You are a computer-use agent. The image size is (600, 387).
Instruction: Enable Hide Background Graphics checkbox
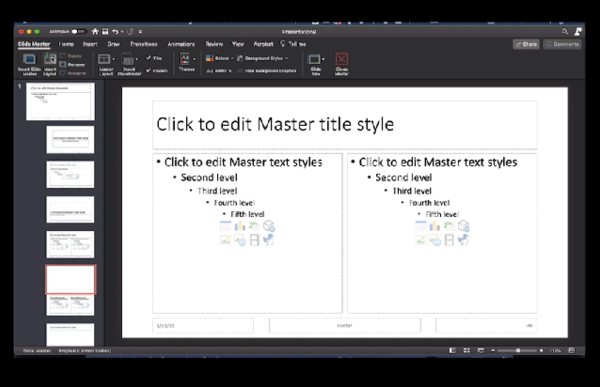[x=240, y=71]
